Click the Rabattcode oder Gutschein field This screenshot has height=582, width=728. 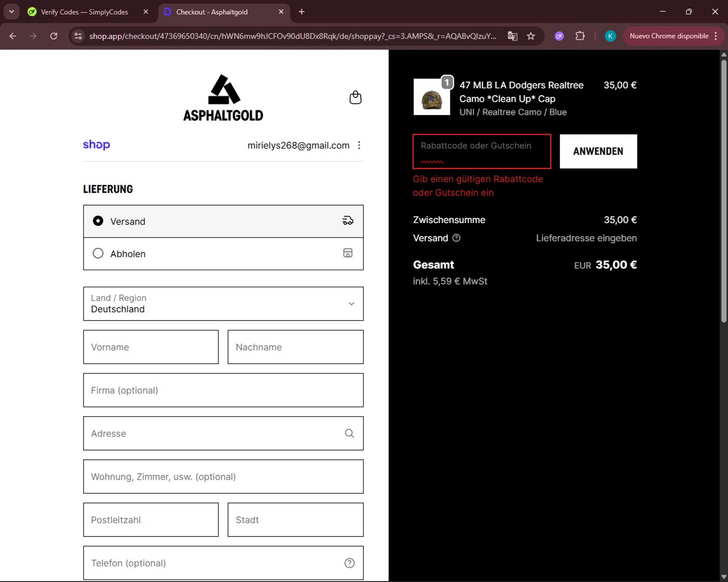click(482, 151)
